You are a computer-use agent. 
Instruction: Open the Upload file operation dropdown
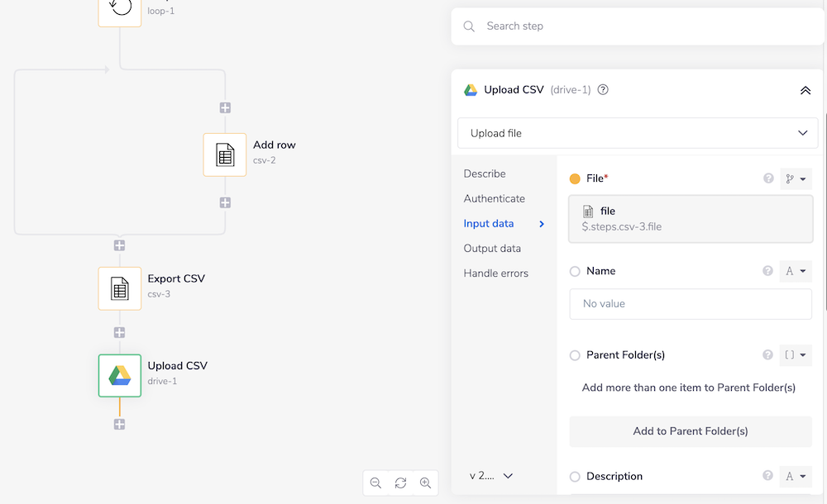click(638, 133)
